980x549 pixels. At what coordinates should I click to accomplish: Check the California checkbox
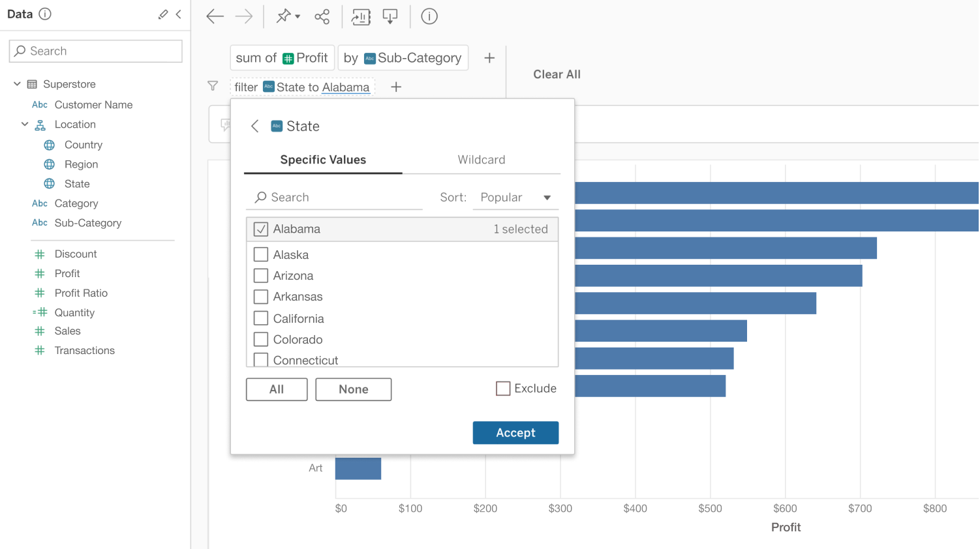(x=261, y=318)
